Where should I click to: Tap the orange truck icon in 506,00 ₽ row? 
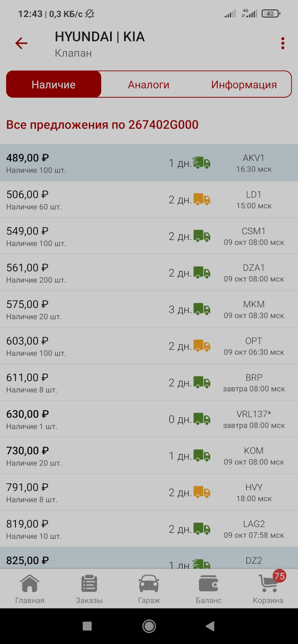point(202,199)
